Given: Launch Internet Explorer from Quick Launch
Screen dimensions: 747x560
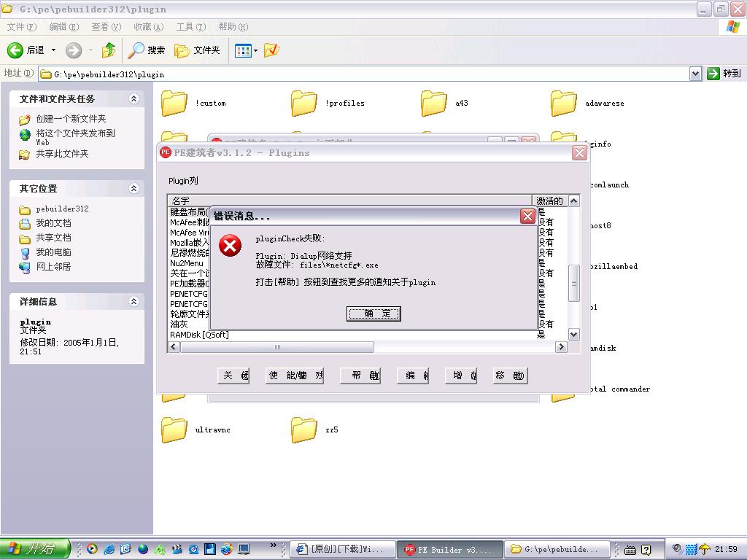Looking at the screenshot, I should [x=109, y=549].
